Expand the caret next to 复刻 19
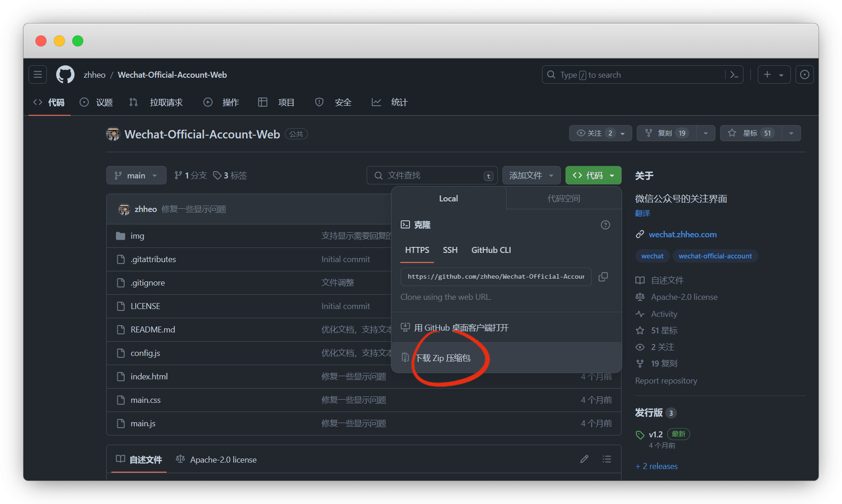 [705, 133]
